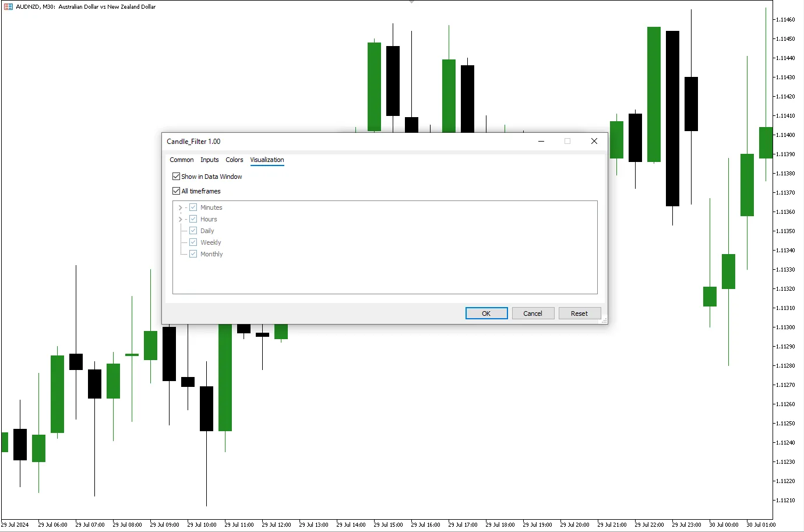Minimize the Candle_Filter dialog
Screen dimensions: 804x532
[x=541, y=141]
